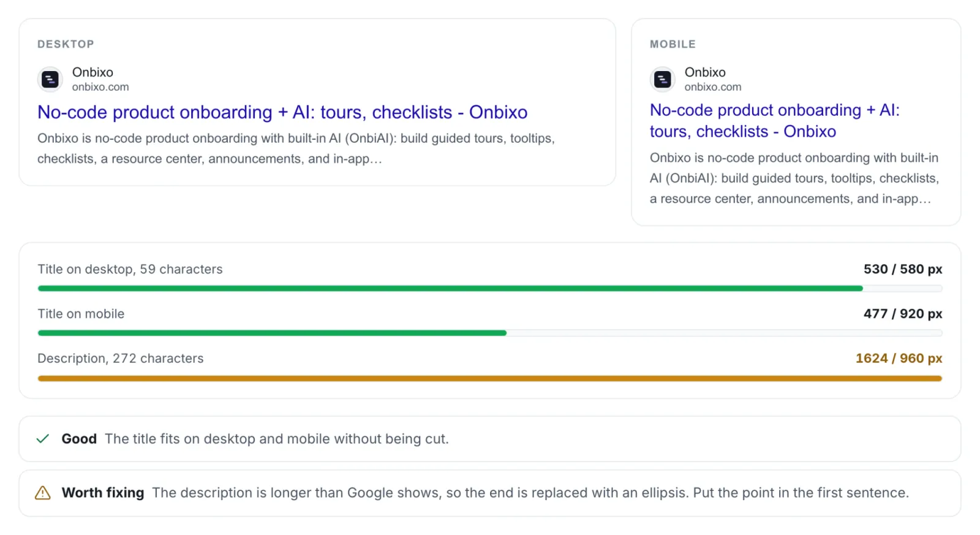Click onbixo.com URL in desktop preview
Image resolution: width=980 pixels, height=535 pixels.
pyautogui.click(x=100, y=87)
